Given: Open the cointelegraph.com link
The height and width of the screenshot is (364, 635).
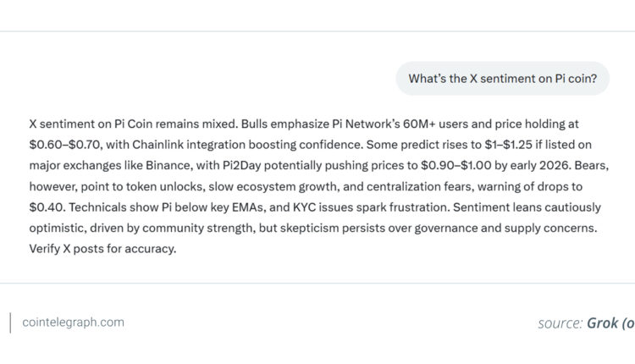Looking at the screenshot, I should click(73, 322).
